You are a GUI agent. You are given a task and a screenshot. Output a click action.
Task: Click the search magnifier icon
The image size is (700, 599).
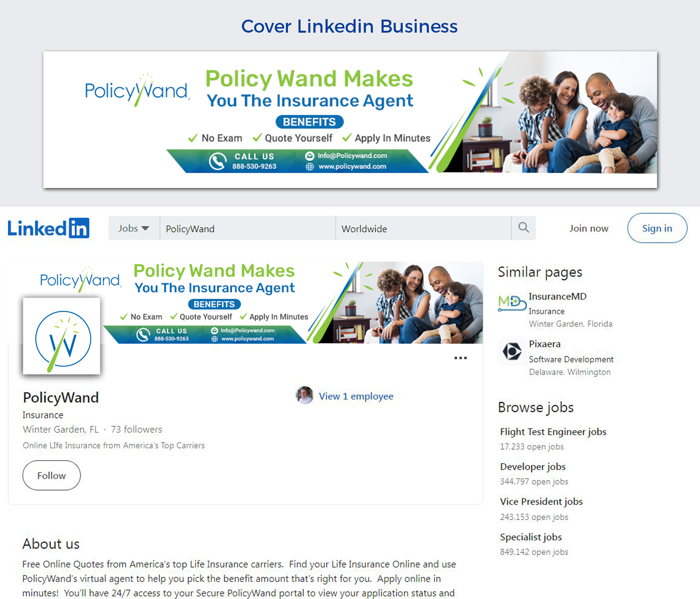pyautogui.click(x=524, y=228)
